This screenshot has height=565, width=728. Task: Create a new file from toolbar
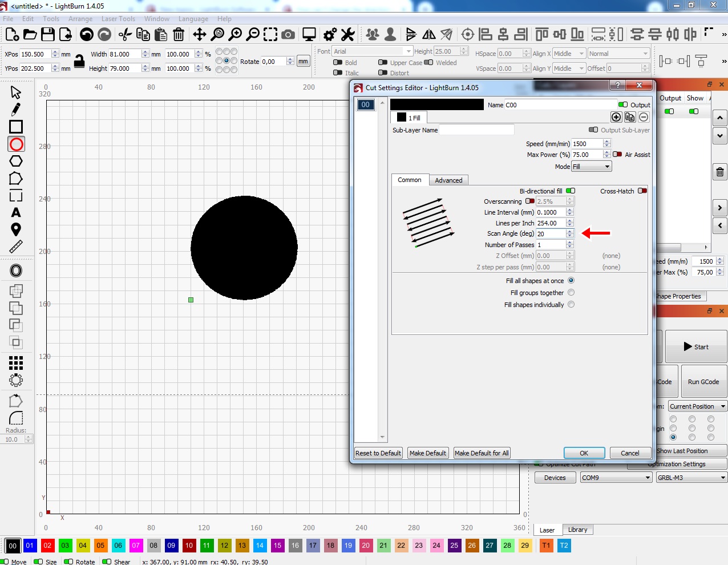(12, 35)
